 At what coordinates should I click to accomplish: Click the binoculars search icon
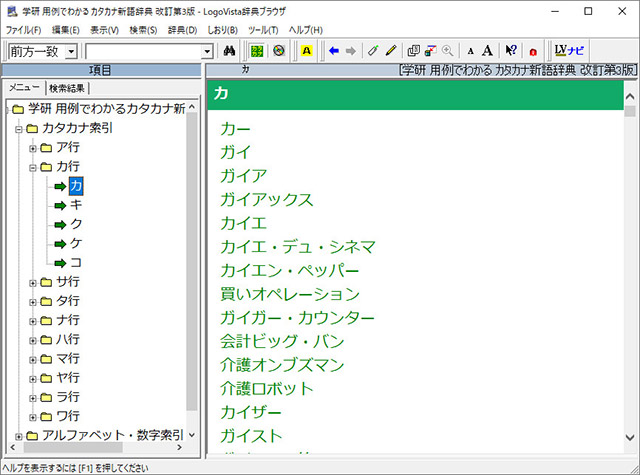[229, 51]
